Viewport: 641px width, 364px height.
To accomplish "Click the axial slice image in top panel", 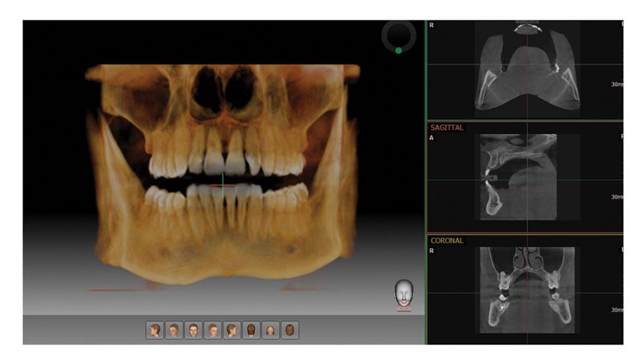I will click(527, 69).
